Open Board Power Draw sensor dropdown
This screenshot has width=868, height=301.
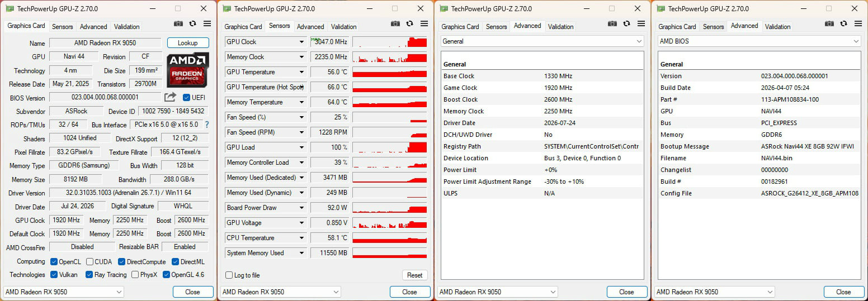(x=301, y=208)
